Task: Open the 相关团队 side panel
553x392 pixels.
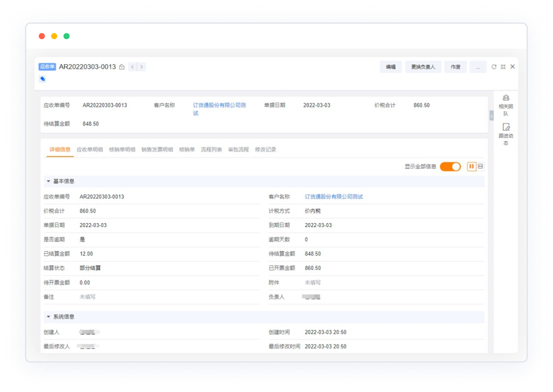Action: point(506,105)
